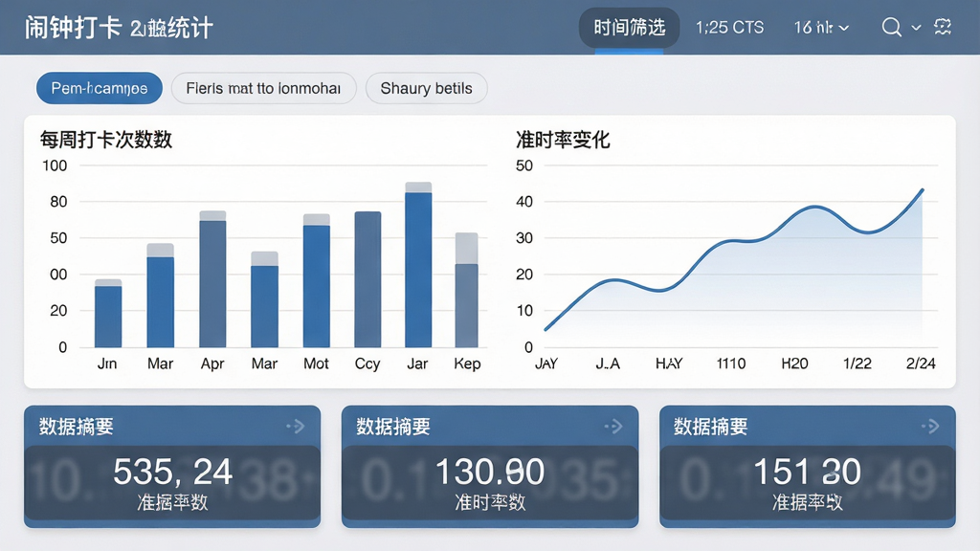Click the 闹钟打卡 app title

click(73, 28)
